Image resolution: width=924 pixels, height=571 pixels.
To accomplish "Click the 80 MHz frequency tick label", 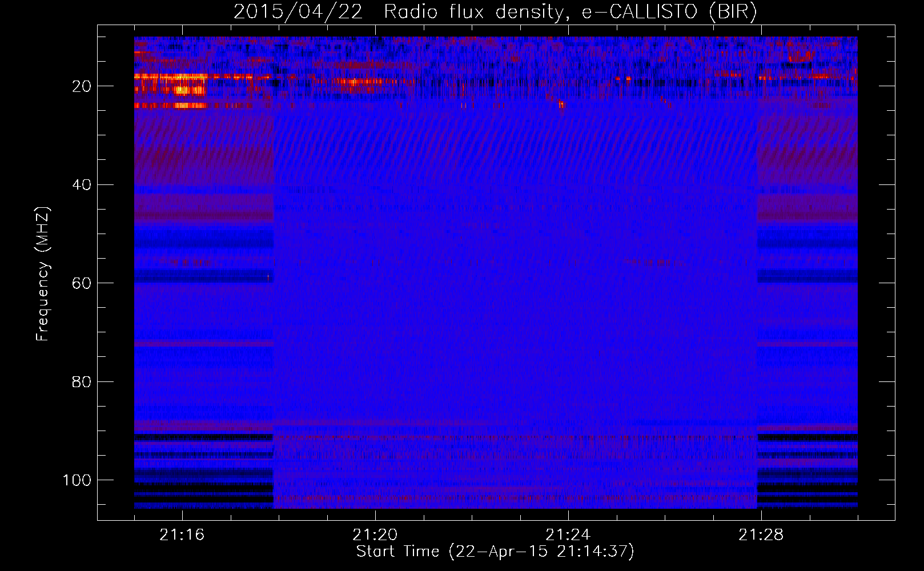I will (82, 382).
